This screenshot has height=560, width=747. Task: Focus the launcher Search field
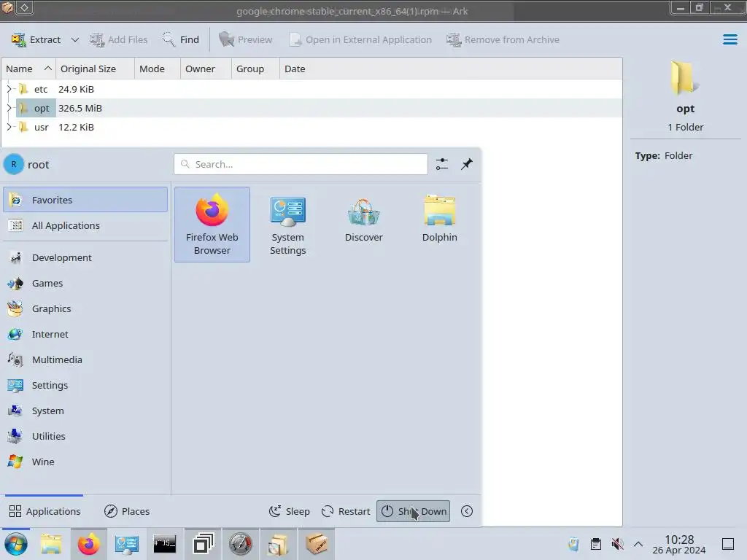click(x=301, y=164)
